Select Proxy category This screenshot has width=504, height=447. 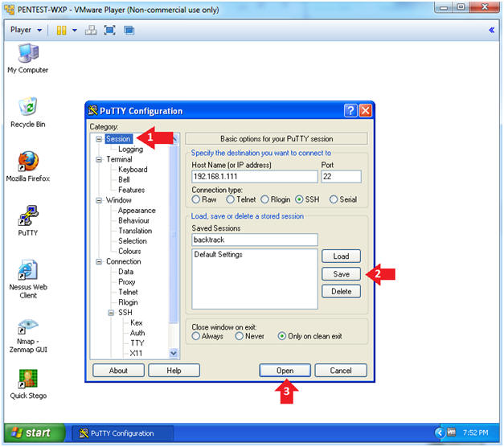click(127, 282)
